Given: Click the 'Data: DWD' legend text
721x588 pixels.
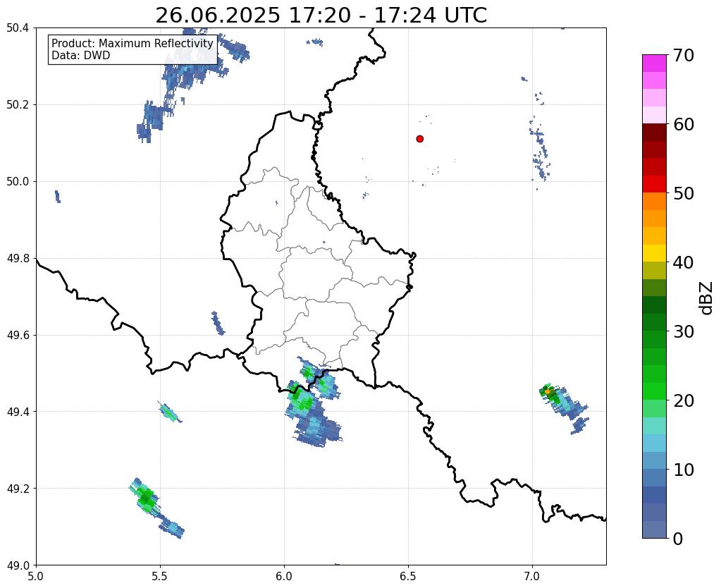Looking at the screenshot, I should 80,55.
